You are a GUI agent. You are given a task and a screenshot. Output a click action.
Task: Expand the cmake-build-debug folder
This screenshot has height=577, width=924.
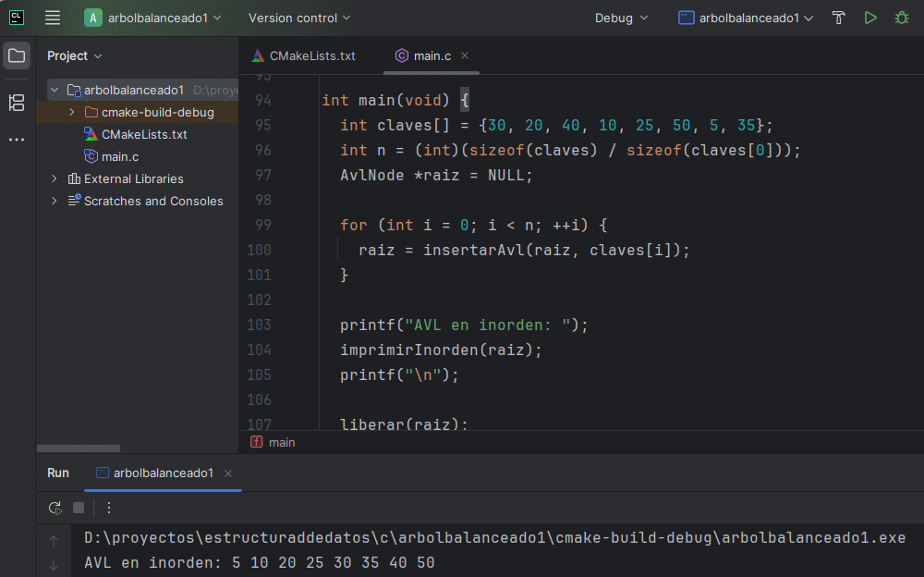tap(72, 113)
